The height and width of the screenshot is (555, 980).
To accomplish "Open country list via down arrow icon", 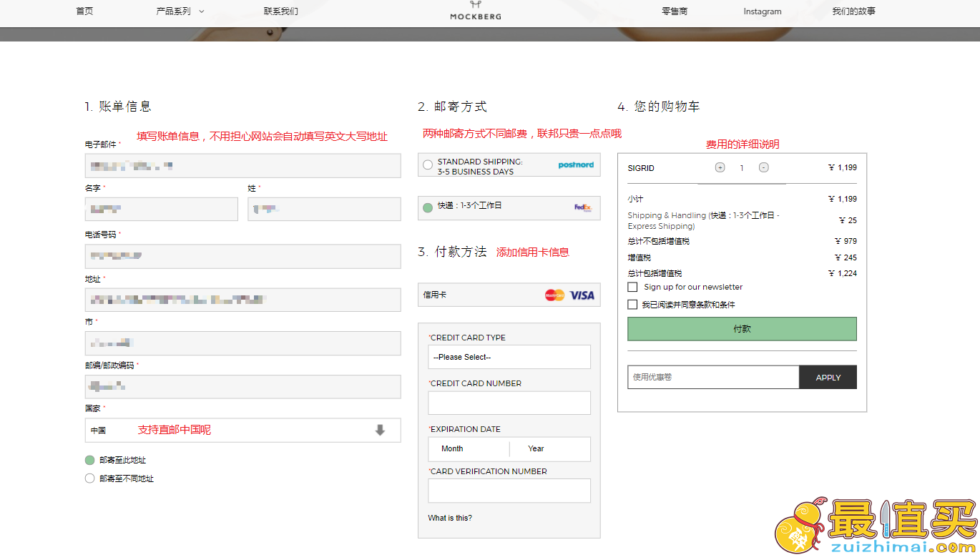I will click(x=380, y=430).
